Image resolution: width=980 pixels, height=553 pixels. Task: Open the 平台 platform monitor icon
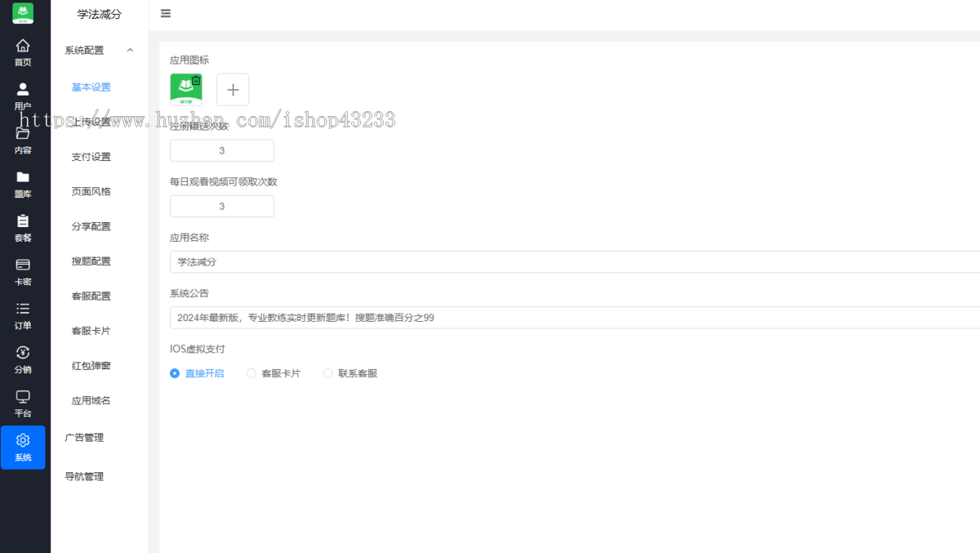click(23, 397)
